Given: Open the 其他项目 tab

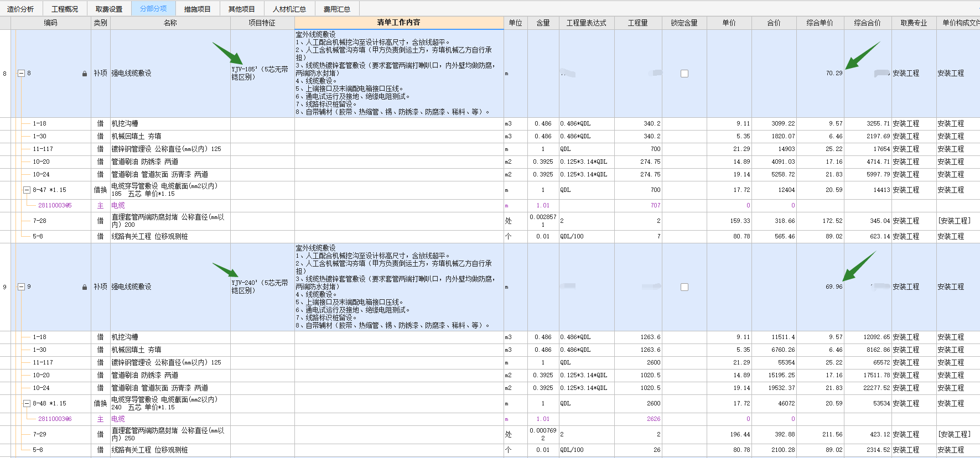Looking at the screenshot, I should [242, 9].
